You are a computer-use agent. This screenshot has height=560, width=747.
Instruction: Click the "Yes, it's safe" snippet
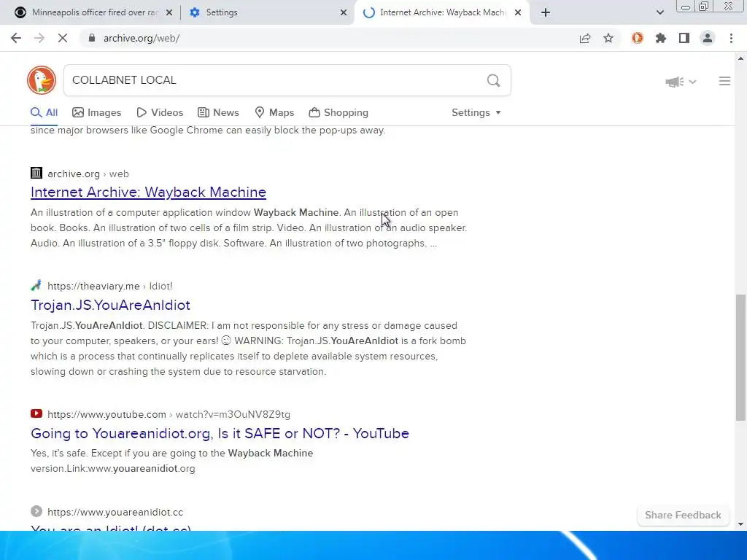point(172,461)
